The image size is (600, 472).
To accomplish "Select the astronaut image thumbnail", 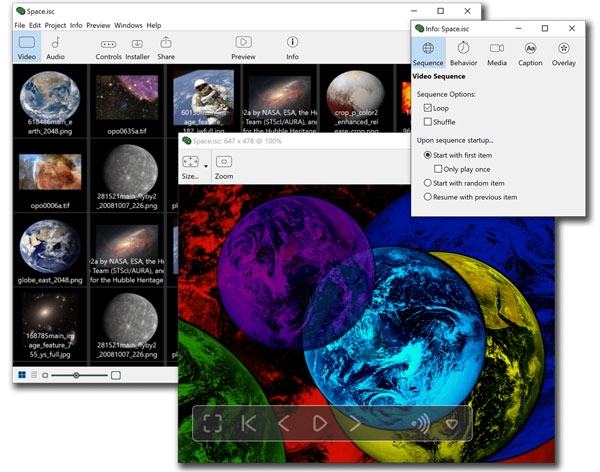I will point(204,98).
